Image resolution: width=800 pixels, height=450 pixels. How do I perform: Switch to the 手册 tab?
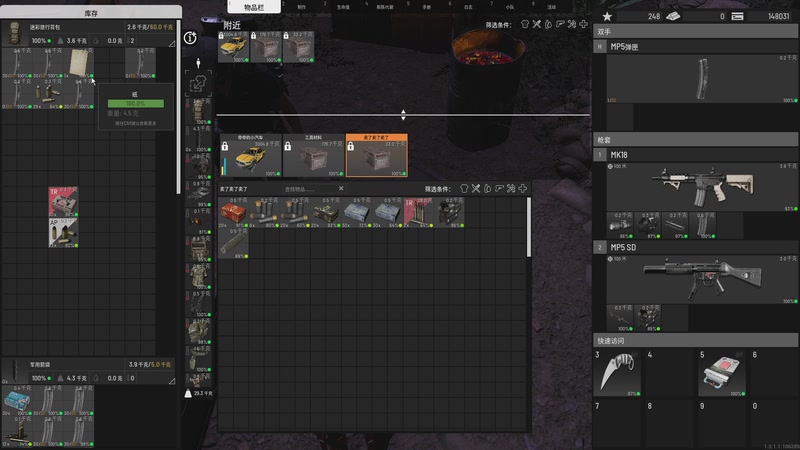427,7
